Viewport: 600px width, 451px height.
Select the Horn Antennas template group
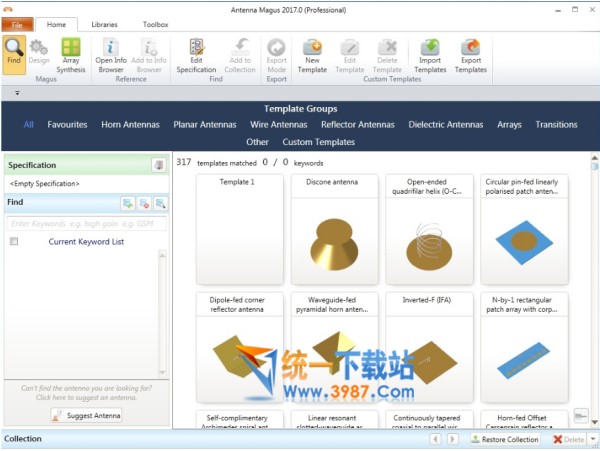click(131, 125)
